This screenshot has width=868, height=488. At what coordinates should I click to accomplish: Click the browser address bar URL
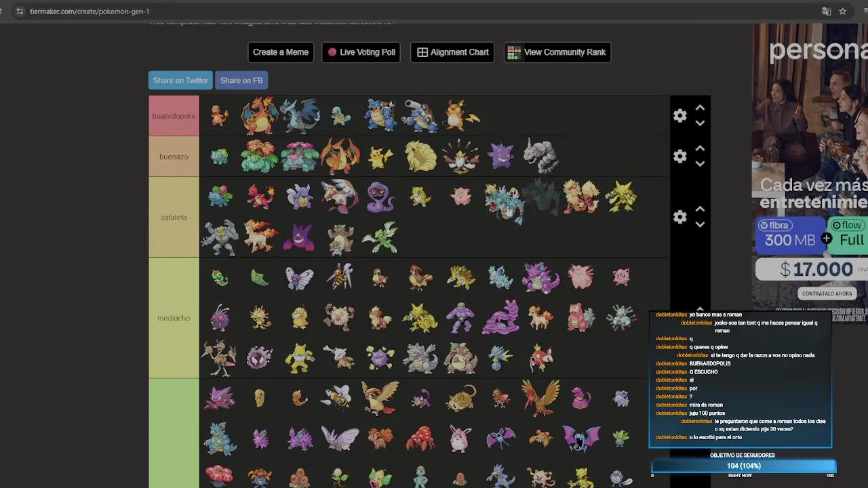90,12
